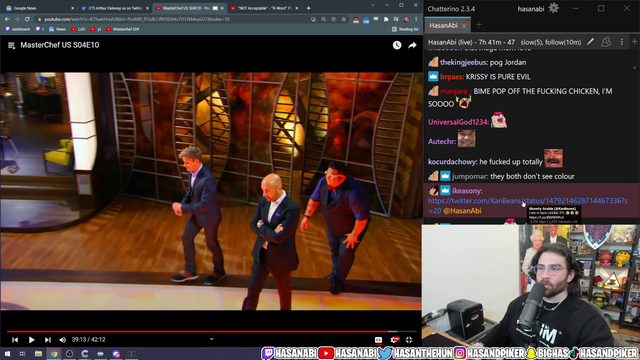
Task: Click the Chrome taskbar icon
Action: (54, 353)
